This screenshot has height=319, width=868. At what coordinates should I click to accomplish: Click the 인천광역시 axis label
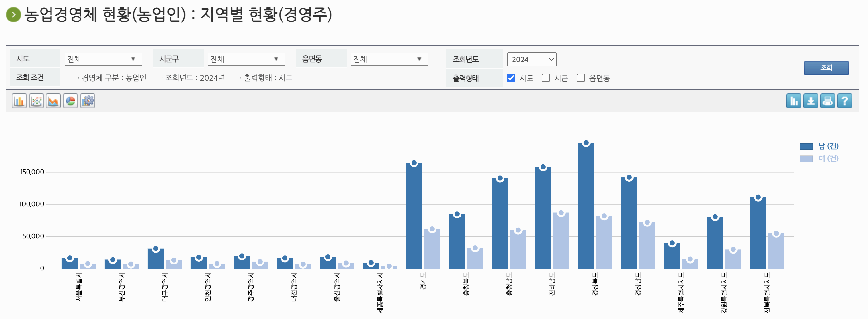[x=208, y=287]
